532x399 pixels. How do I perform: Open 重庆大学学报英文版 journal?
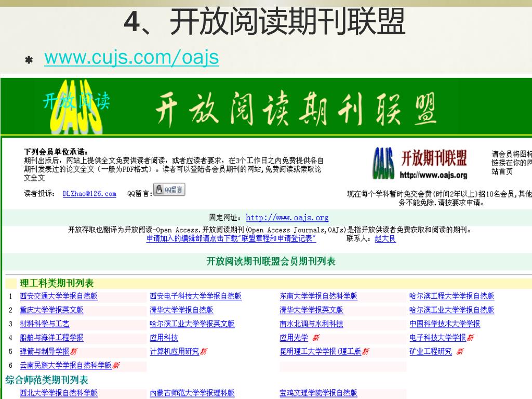pyautogui.click(x=51, y=310)
